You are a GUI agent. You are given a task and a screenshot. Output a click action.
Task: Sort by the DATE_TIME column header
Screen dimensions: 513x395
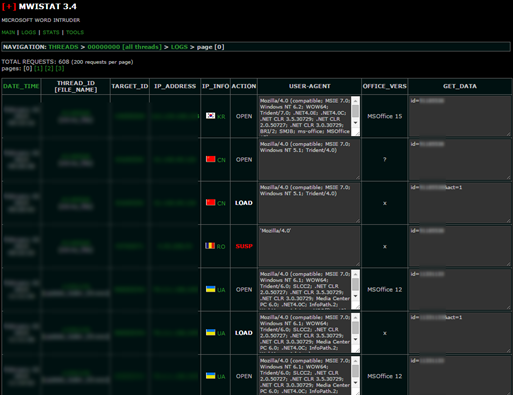tap(21, 86)
